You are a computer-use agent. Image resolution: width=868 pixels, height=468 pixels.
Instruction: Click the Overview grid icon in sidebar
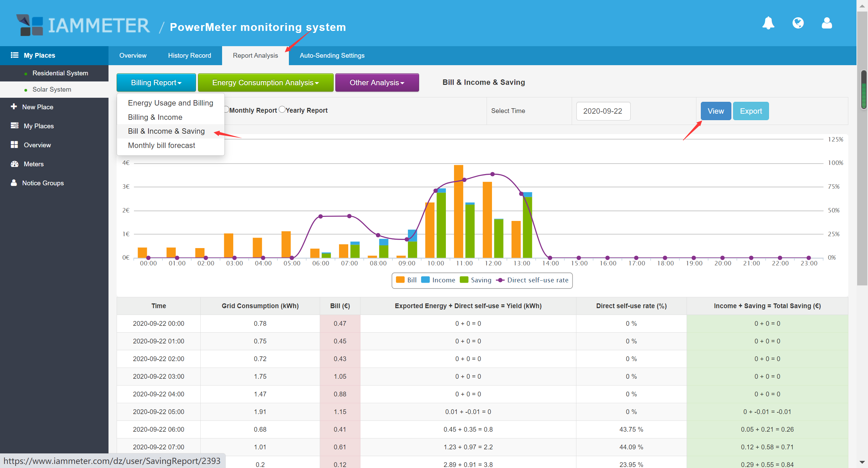[x=15, y=145]
